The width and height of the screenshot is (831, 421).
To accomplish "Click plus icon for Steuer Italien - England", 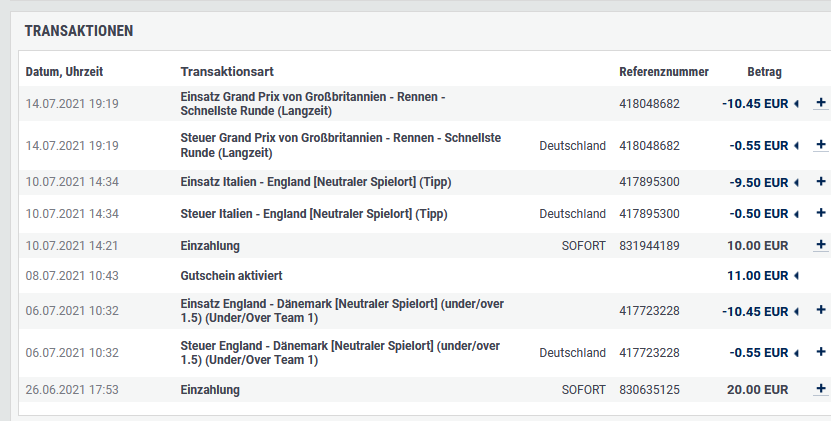I will point(820,213).
